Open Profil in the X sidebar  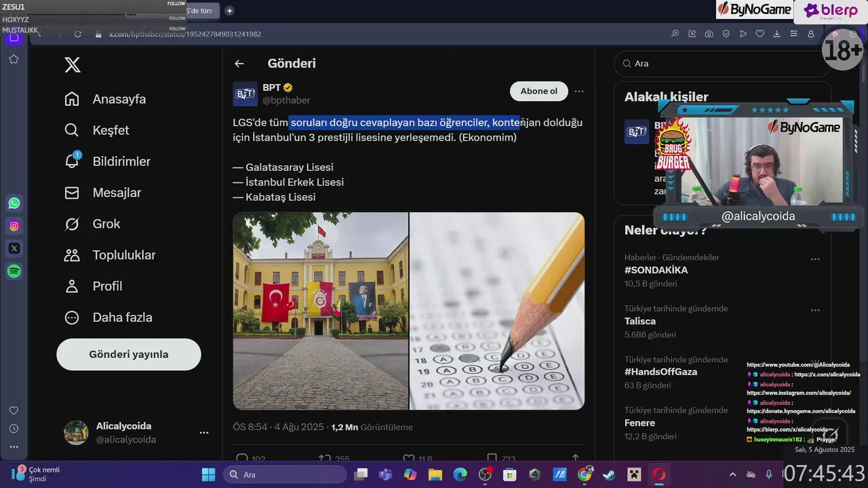click(94, 286)
